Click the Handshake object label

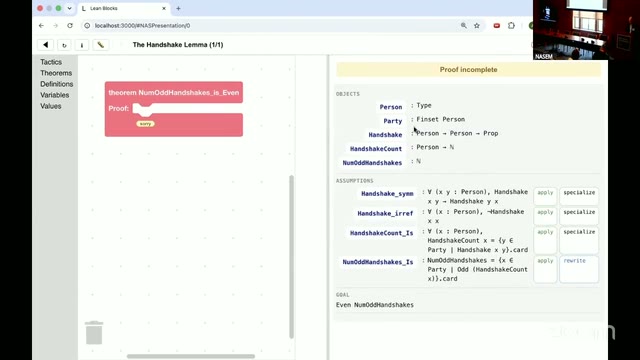click(x=385, y=135)
